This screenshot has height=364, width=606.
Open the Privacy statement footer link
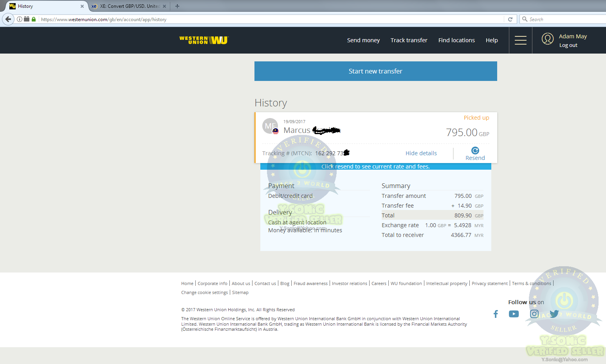(490, 283)
